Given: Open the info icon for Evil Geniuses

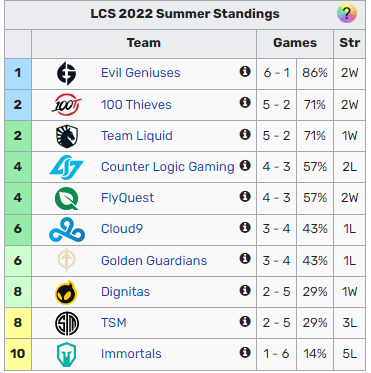Looking at the screenshot, I should [x=245, y=71].
